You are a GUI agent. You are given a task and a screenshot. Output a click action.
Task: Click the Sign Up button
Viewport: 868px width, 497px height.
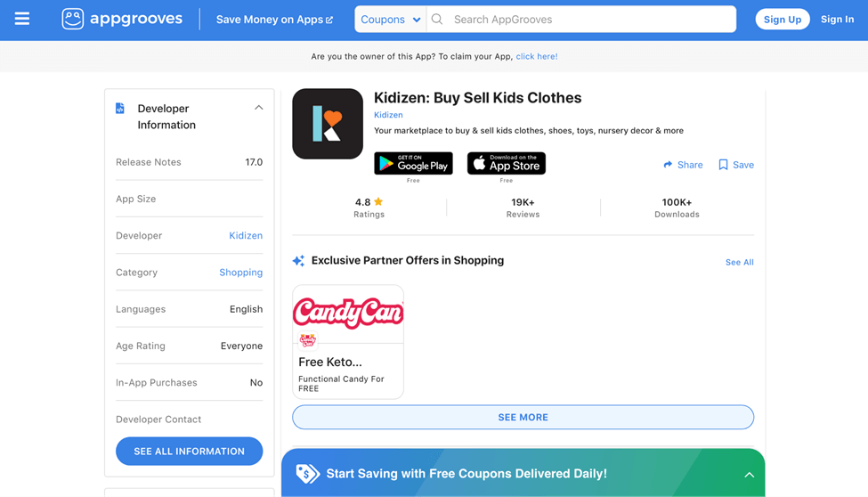(783, 20)
